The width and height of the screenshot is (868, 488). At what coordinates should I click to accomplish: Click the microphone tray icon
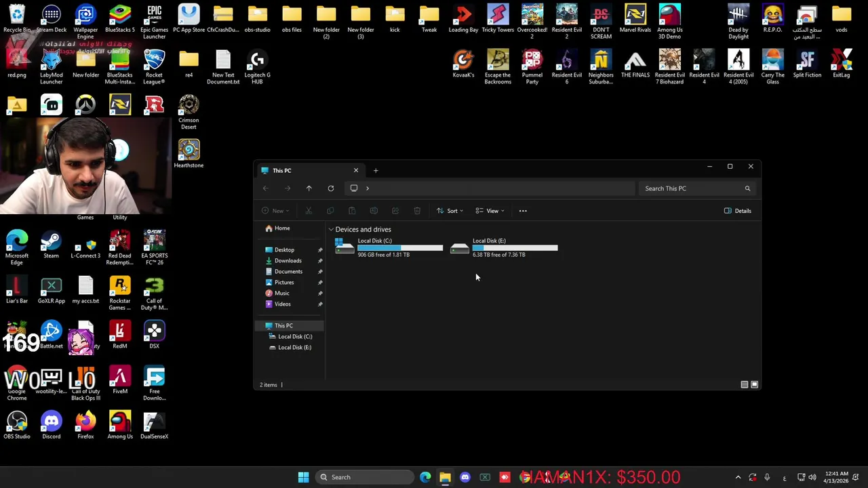(x=767, y=477)
